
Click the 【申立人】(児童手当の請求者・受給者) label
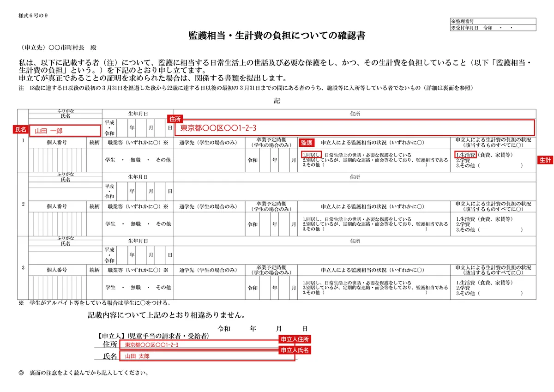(153, 336)
